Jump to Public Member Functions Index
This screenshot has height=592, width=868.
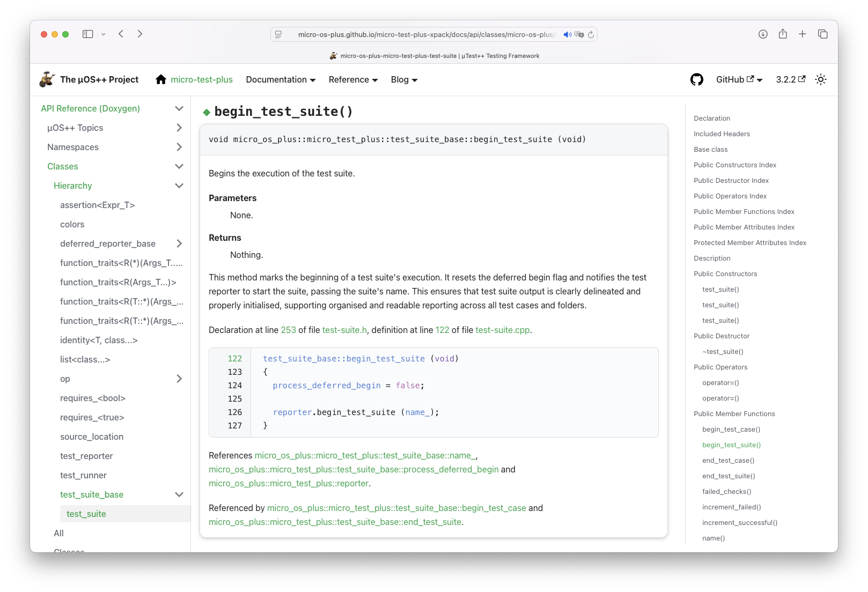(x=744, y=212)
